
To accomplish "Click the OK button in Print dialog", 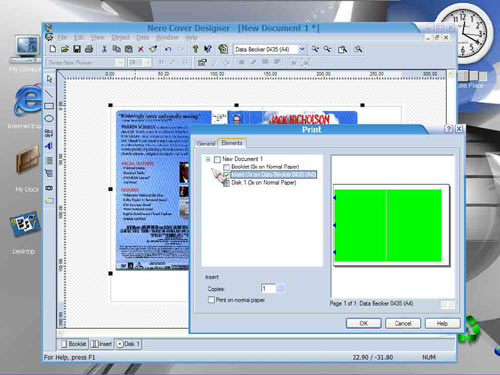I will (364, 323).
